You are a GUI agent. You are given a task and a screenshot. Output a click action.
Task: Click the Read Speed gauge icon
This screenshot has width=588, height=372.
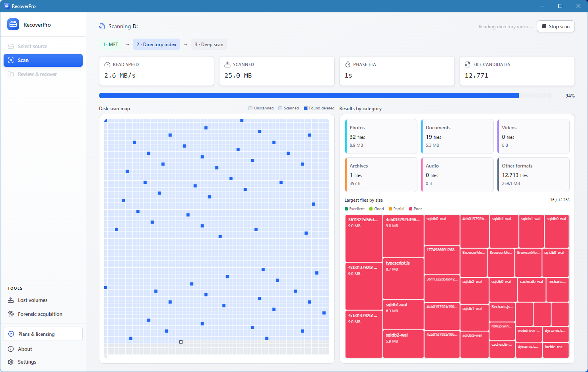pos(107,64)
